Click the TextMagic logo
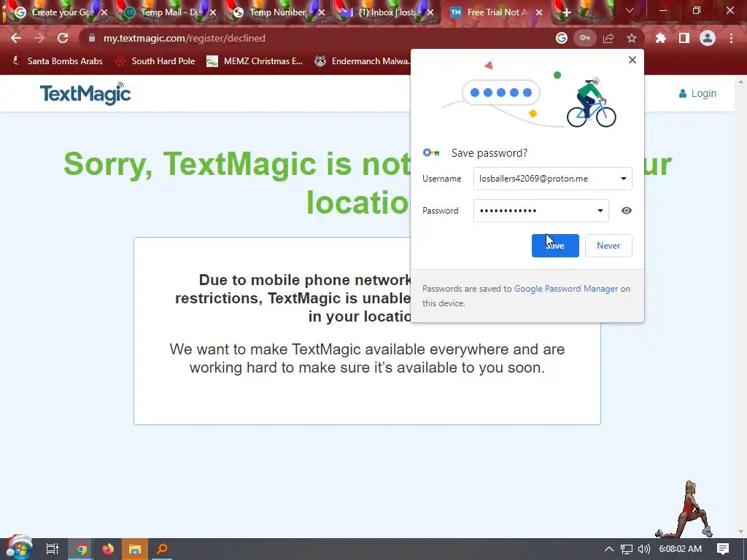 click(85, 93)
